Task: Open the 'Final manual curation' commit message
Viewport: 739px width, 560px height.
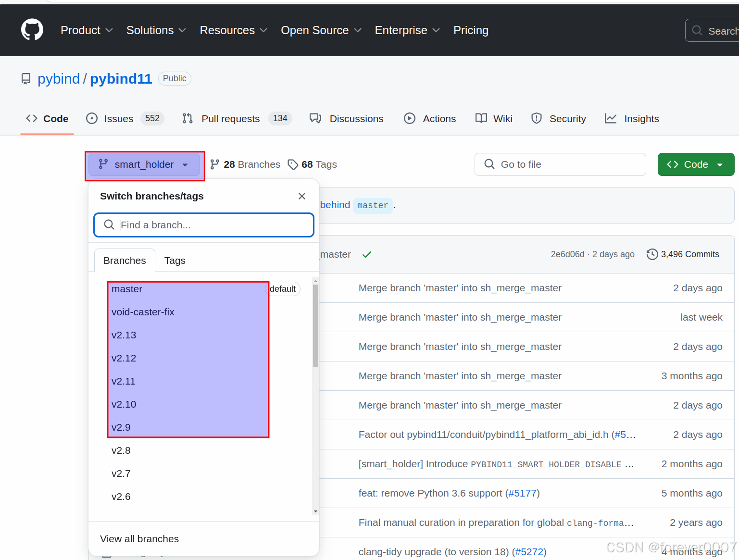Action: [496, 523]
